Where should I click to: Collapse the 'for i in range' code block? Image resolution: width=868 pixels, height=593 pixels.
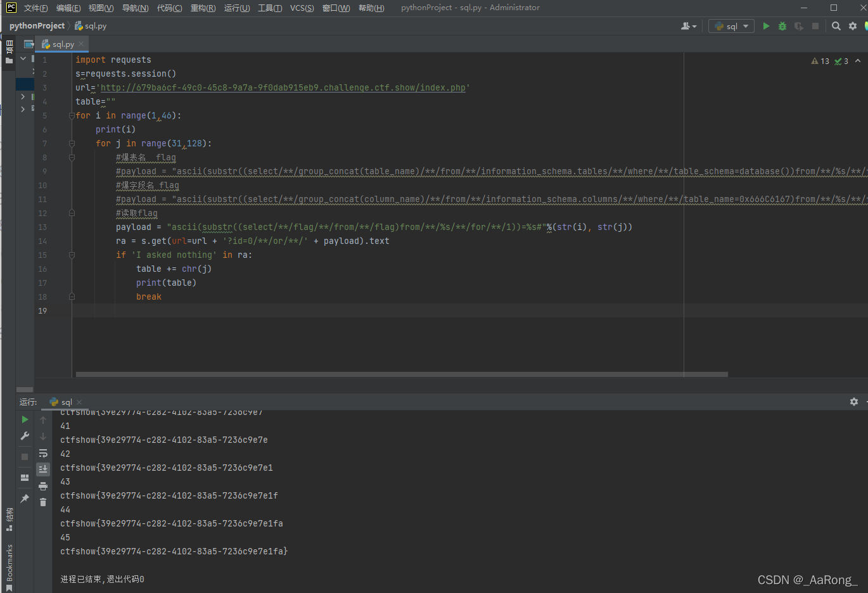click(x=72, y=116)
